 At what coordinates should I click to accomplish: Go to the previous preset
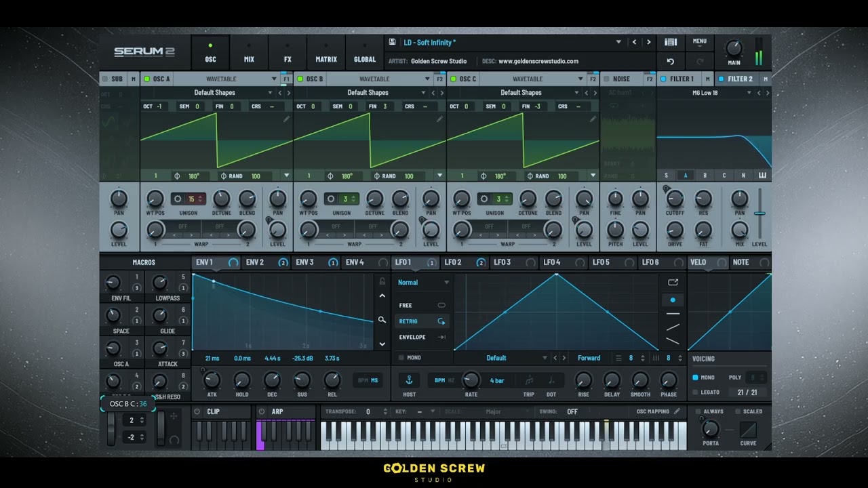coord(635,42)
